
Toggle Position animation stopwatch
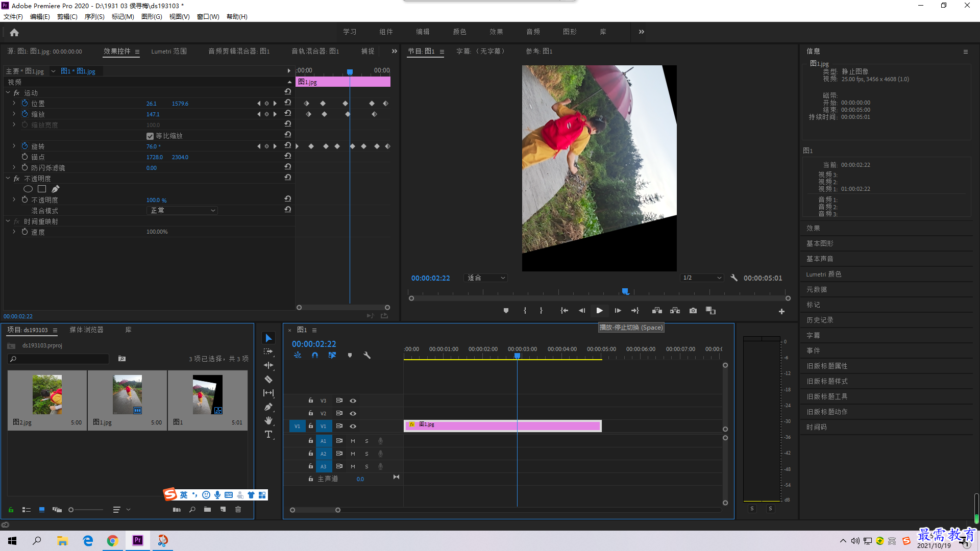coord(24,103)
